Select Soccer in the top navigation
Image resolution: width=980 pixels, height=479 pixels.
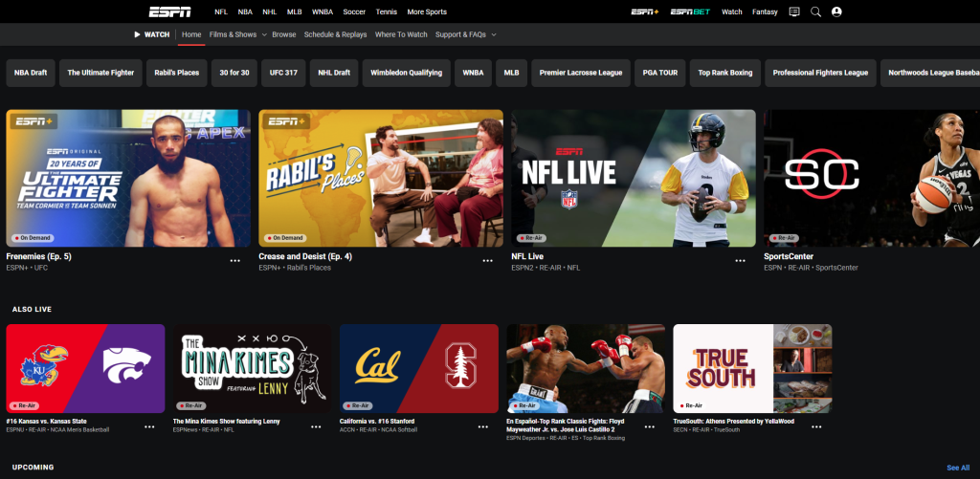coord(354,11)
